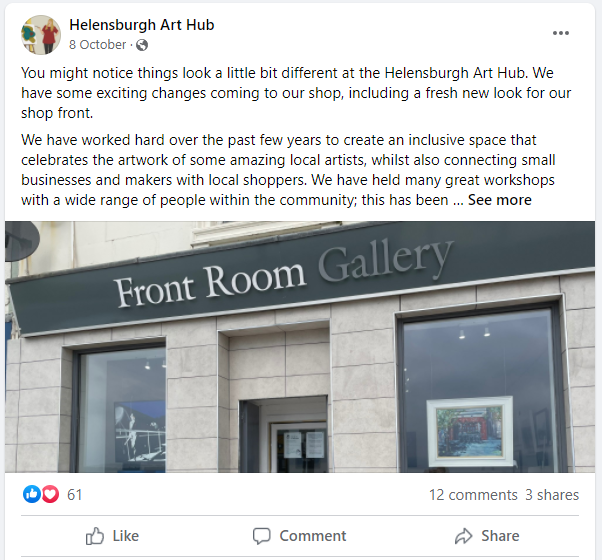The width and height of the screenshot is (602, 560).
Task: Open the 8 October post timestamp
Action: pos(98,45)
